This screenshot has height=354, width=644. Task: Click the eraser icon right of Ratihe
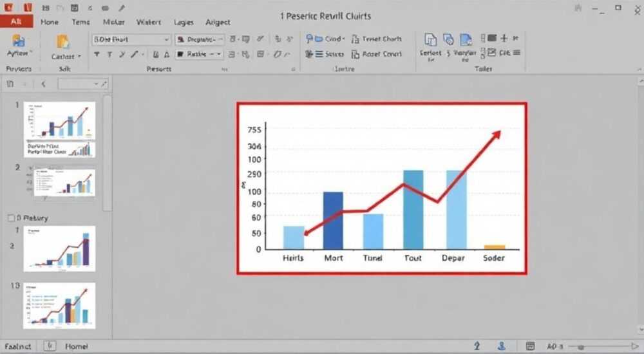[x=278, y=54]
